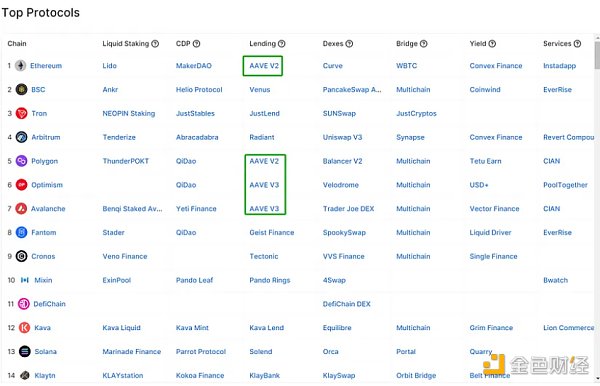
Task: Open the PoolTogether services link
Action: coord(565,185)
